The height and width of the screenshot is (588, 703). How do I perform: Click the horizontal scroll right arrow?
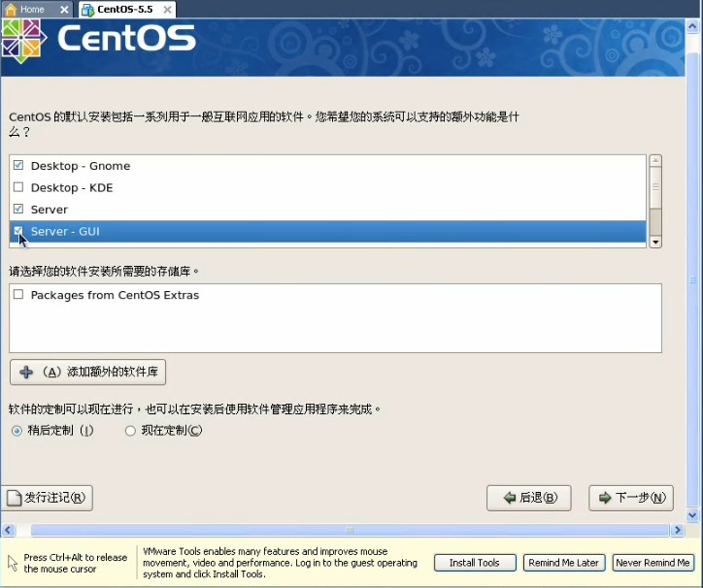[677, 530]
